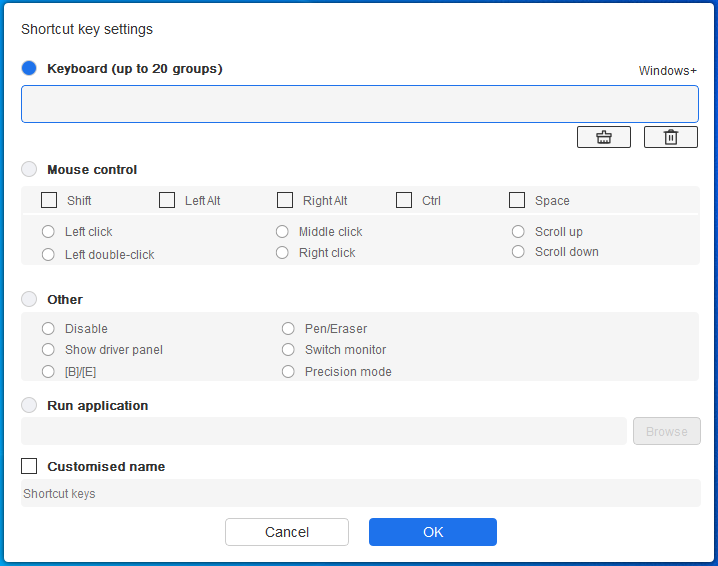Toggle the Customised name checkbox

pos(29,466)
